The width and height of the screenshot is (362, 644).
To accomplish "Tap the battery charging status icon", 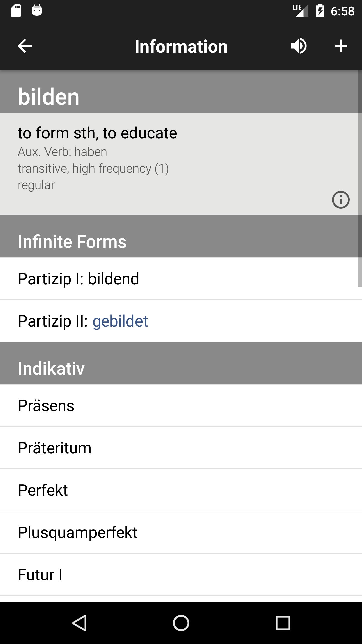I will (x=320, y=11).
